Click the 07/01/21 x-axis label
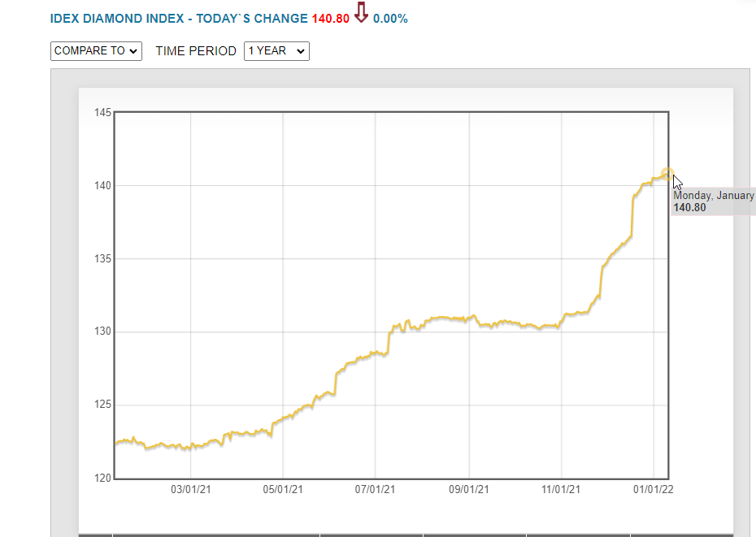This screenshot has width=756, height=537. 375,490
